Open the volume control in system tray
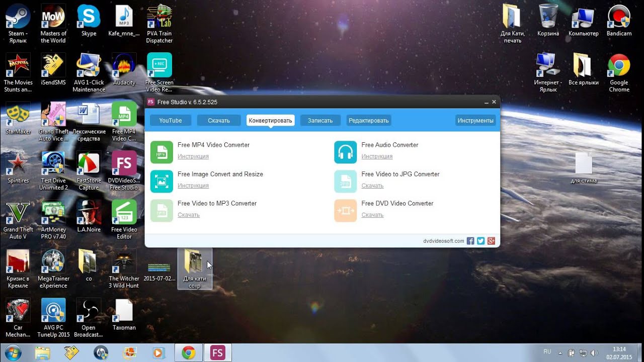The height and width of the screenshot is (362, 644). tap(594, 353)
